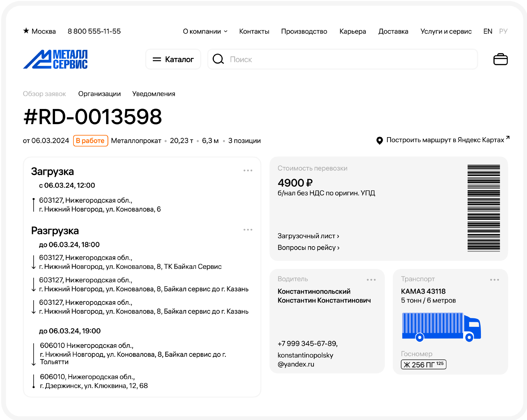This screenshot has width=527, height=420.
Task: Open Водитель card options menu
Action: pos(371,280)
